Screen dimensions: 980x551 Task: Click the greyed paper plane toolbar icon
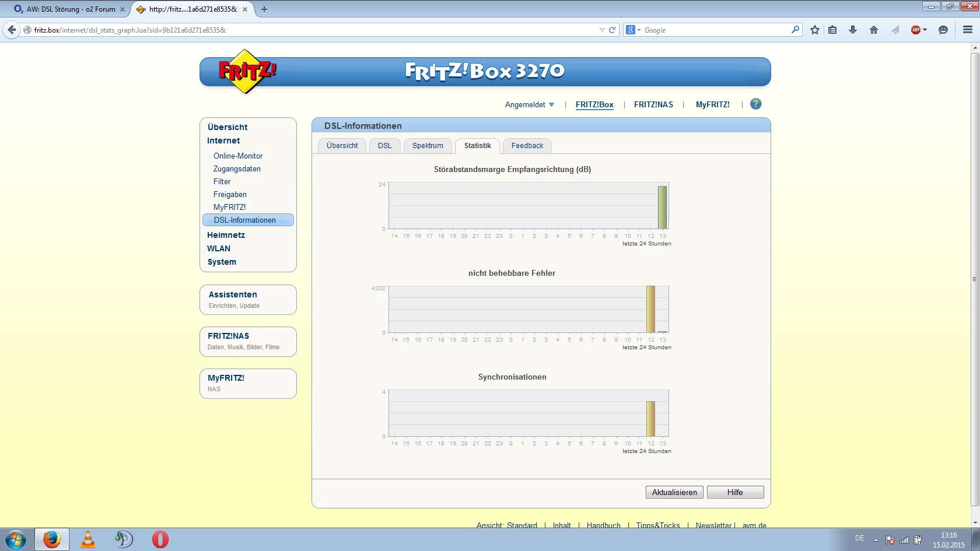[895, 30]
